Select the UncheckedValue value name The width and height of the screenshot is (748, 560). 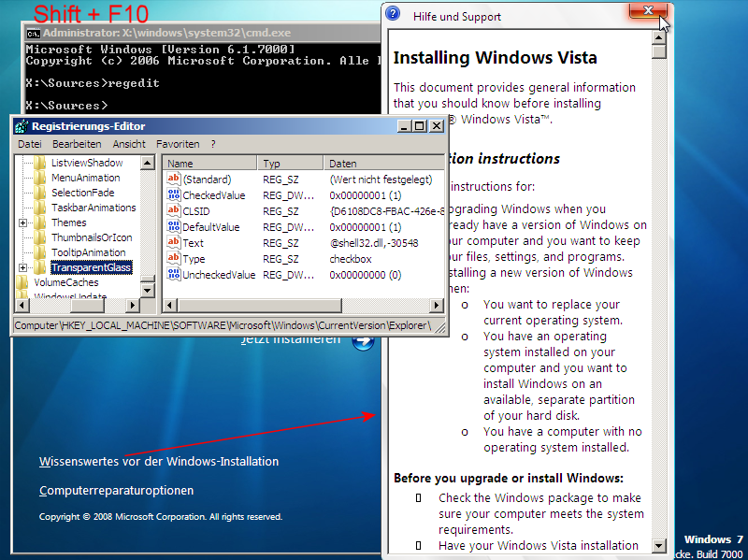coord(219,275)
